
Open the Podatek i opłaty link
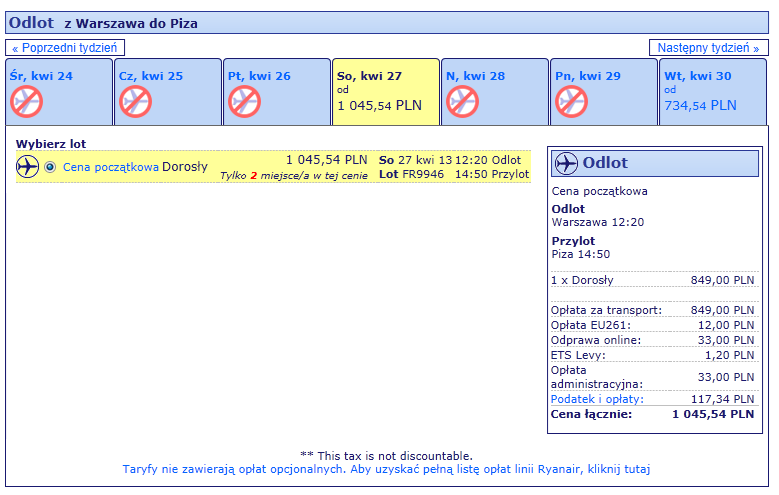pyautogui.click(x=597, y=399)
